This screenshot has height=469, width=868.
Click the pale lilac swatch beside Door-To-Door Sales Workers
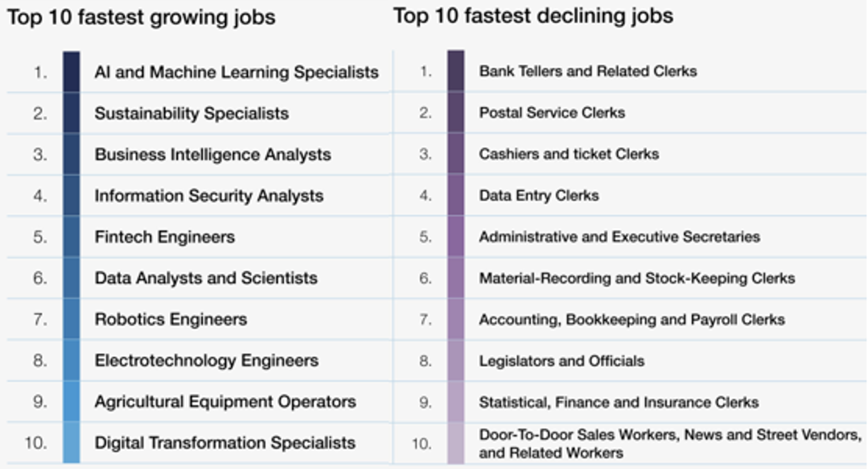[x=456, y=443]
